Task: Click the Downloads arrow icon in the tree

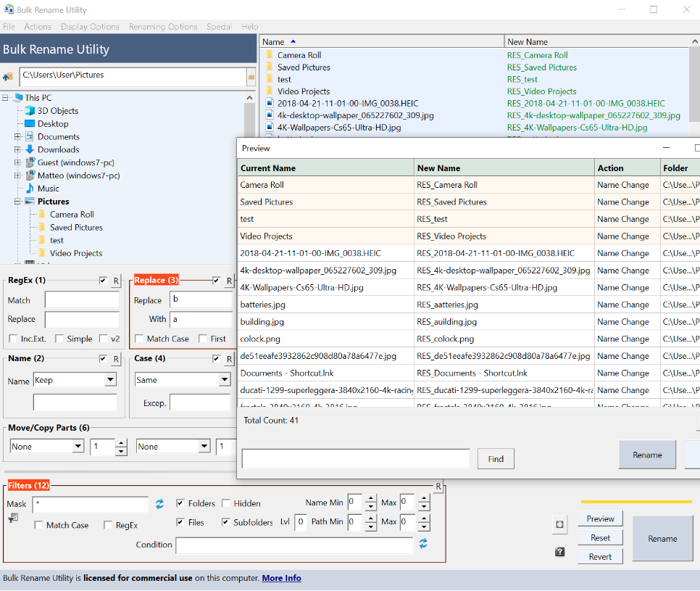Action: [x=30, y=149]
